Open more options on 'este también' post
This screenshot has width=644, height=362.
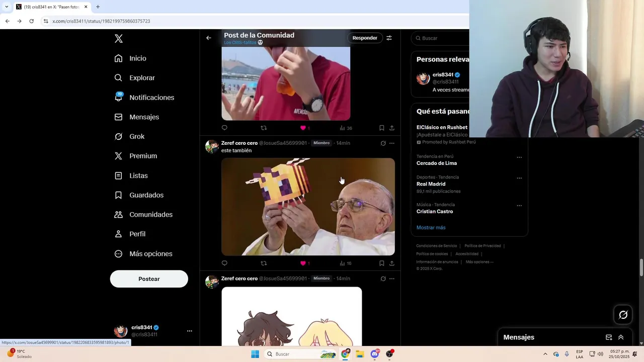[392, 143]
